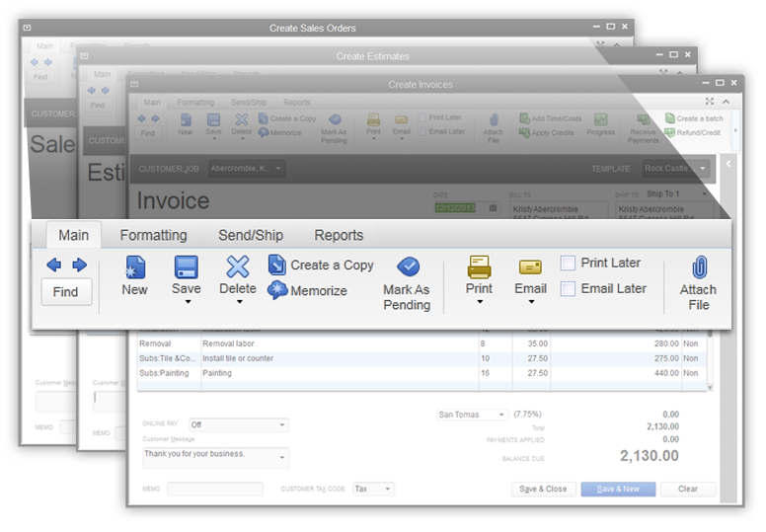Click Find button in Create Sales Orders window
This screenshot has width=766, height=532.
pyautogui.click(x=40, y=77)
